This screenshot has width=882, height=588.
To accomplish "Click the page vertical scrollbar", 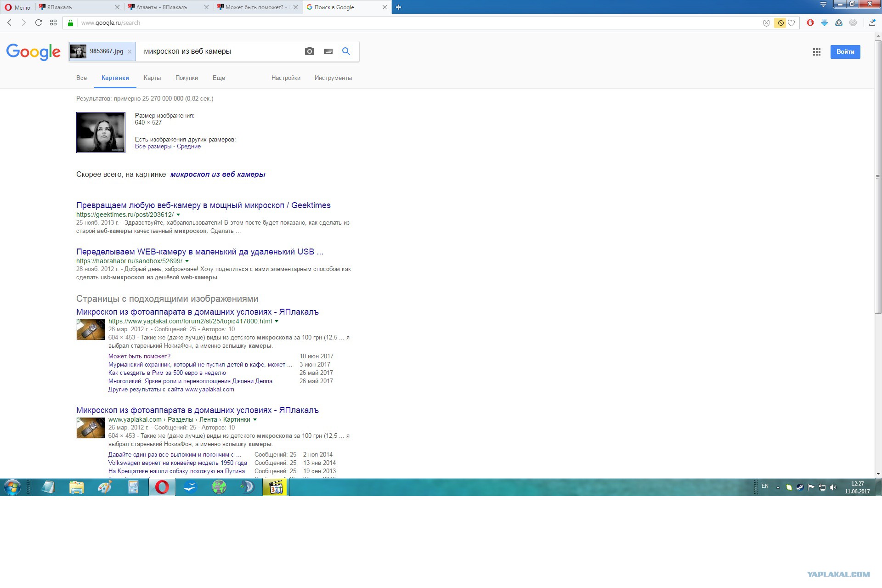I will pyautogui.click(x=878, y=177).
